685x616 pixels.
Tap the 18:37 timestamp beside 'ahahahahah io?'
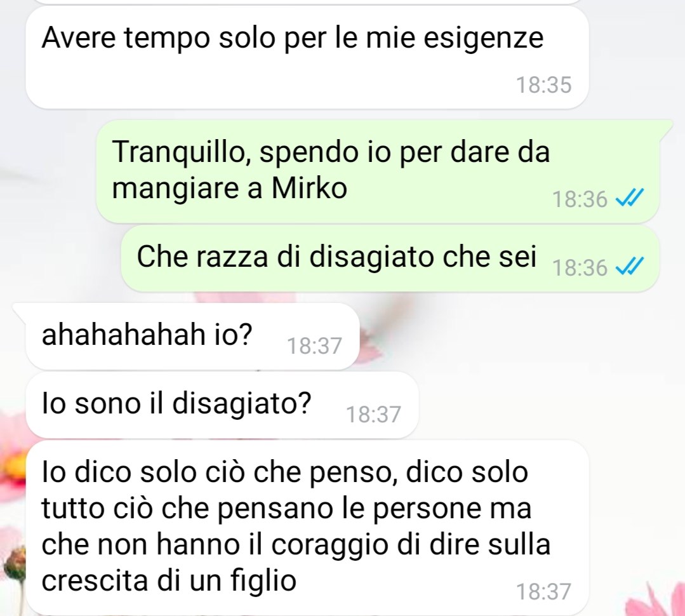point(314,346)
